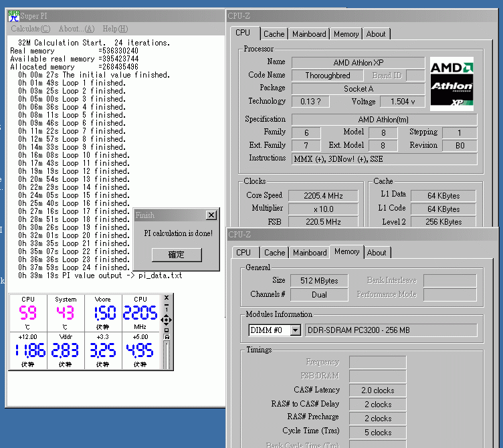Click the 'PI calculation is done!' message

point(178,233)
